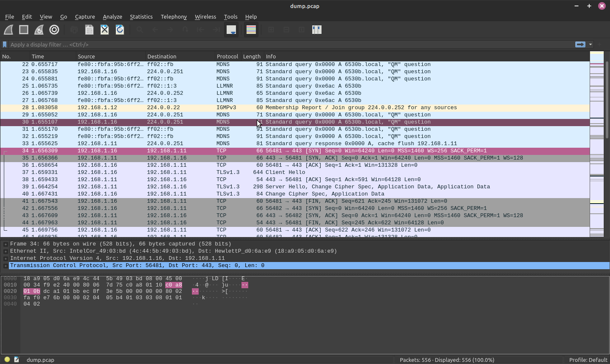Toggle auto-scroll during live capture
The image size is (610, 364).
(x=231, y=30)
